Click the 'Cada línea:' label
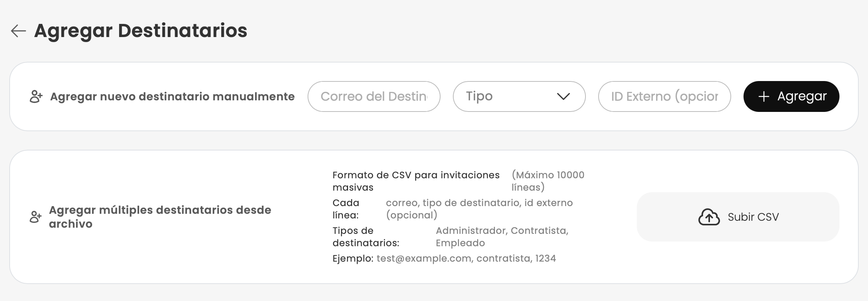 point(346,209)
